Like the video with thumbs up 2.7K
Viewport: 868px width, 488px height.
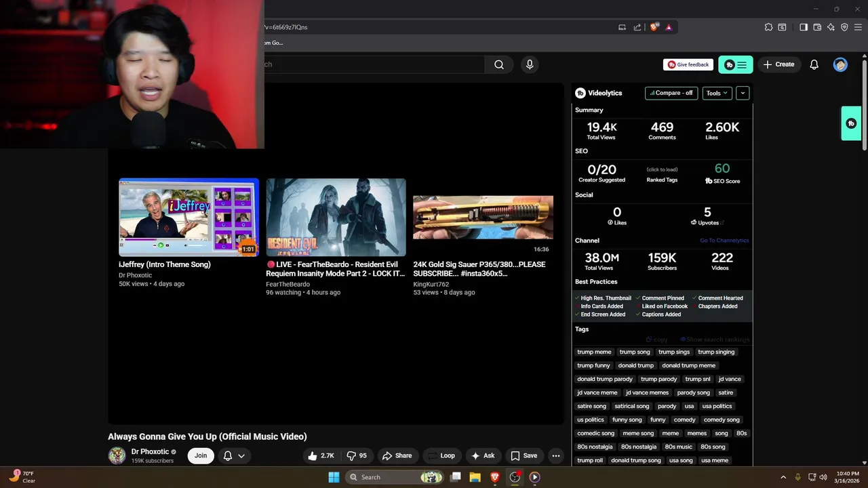tap(321, 455)
